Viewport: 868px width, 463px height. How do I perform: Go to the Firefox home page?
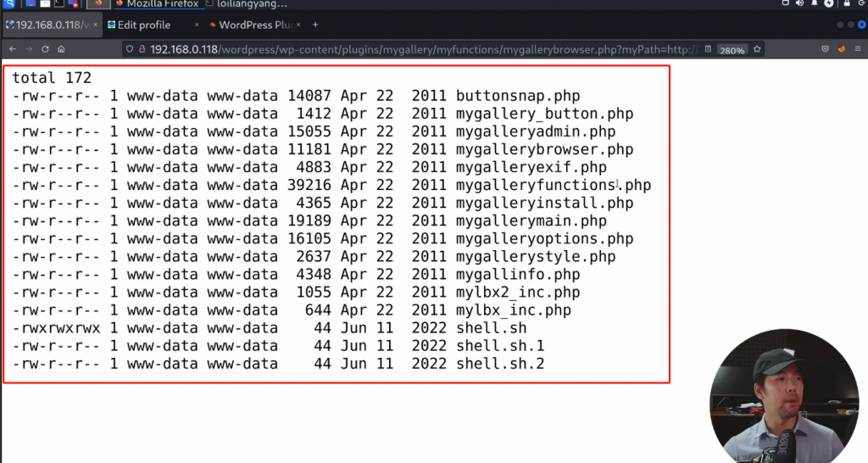point(62,49)
